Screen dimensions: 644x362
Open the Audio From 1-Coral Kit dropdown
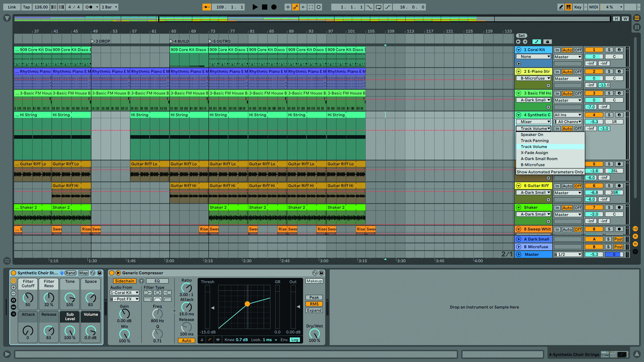tap(125, 293)
